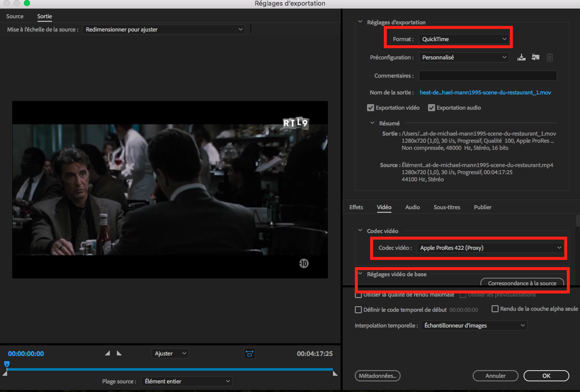The image size is (580, 392).
Task: Open the Codec vidéo Apple ProRes dropdown
Action: pyautogui.click(x=490, y=248)
